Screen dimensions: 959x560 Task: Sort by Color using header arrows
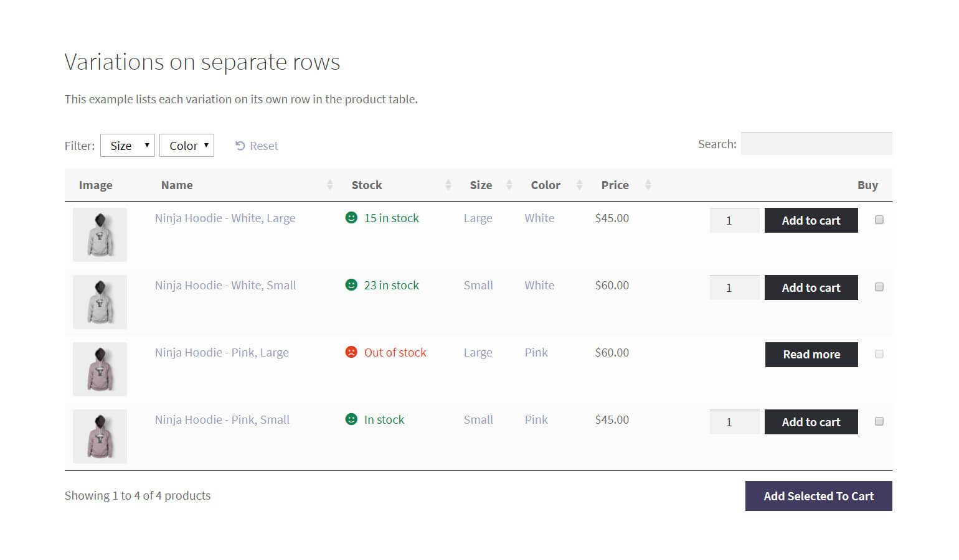[579, 185]
